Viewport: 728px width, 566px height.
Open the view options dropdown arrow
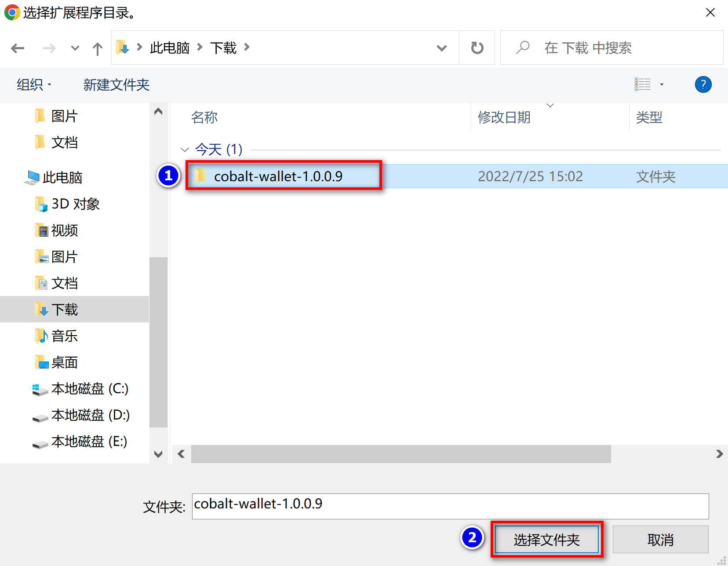click(662, 84)
